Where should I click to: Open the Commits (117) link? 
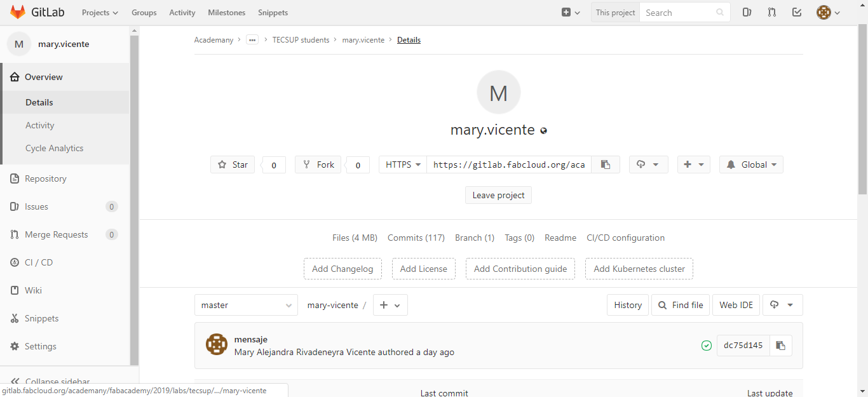pyautogui.click(x=416, y=238)
